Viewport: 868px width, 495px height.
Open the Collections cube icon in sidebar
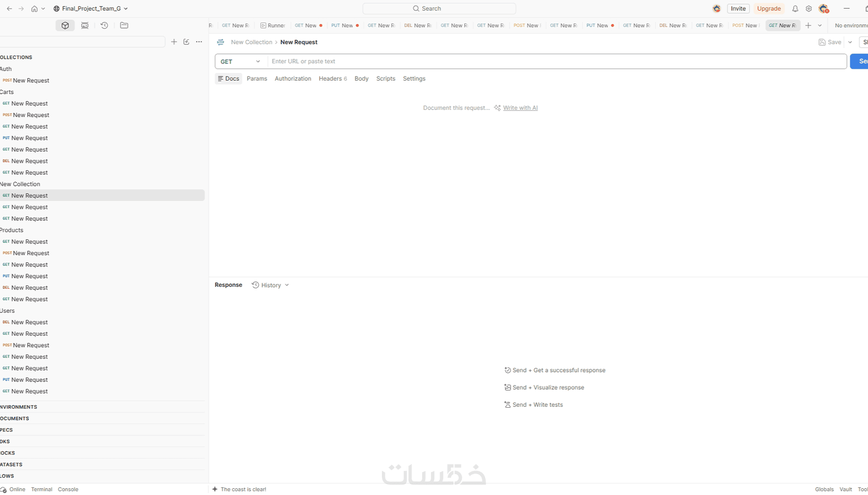click(65, 26)
